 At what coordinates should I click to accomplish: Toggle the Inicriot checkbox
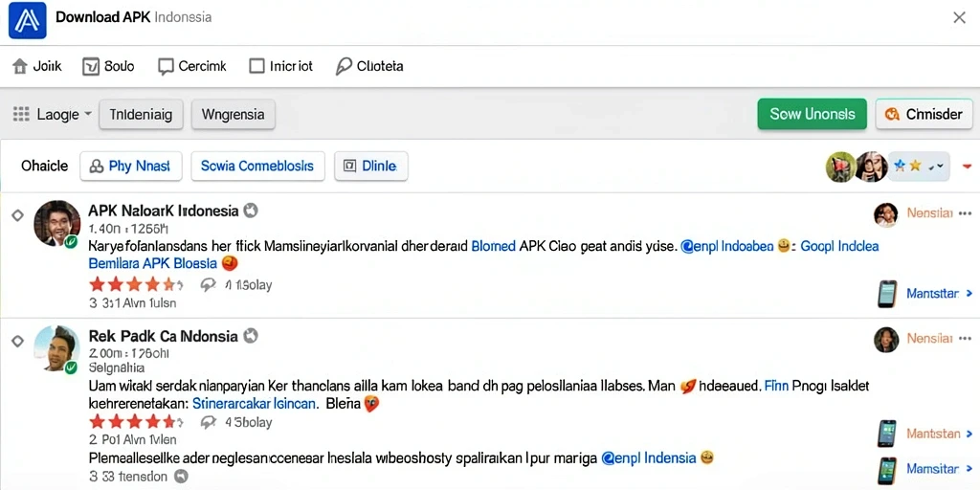[256, 66]
